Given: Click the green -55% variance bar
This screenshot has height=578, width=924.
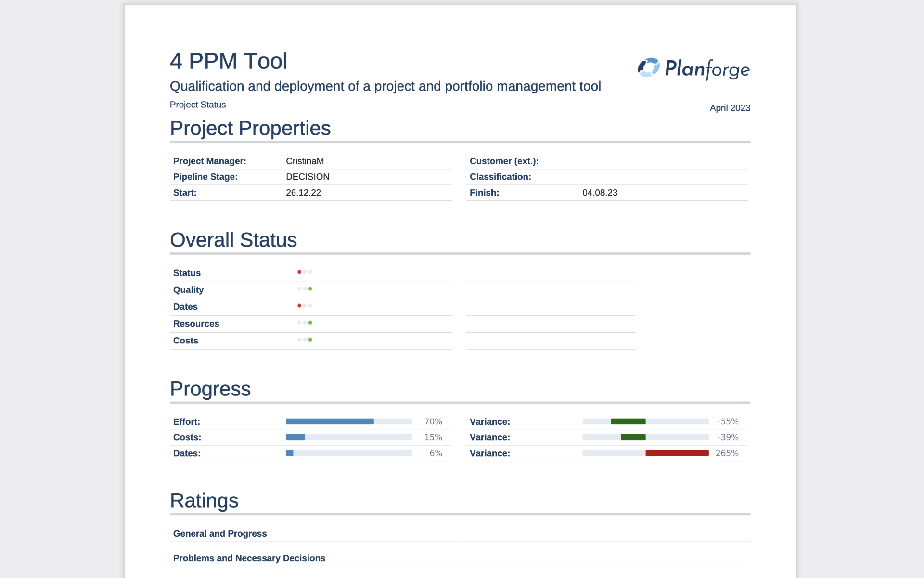Looking at the screenshot, I should [628, 420].
